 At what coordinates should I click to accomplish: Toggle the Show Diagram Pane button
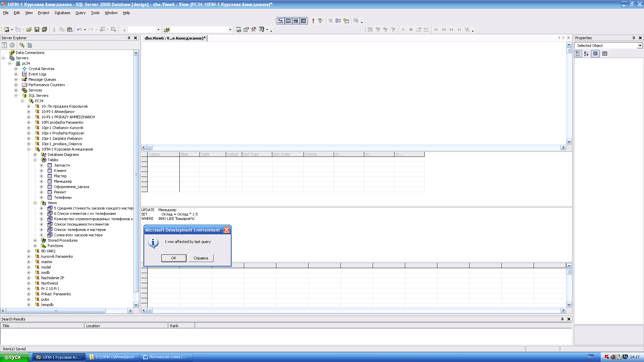[x=280, y=21]
